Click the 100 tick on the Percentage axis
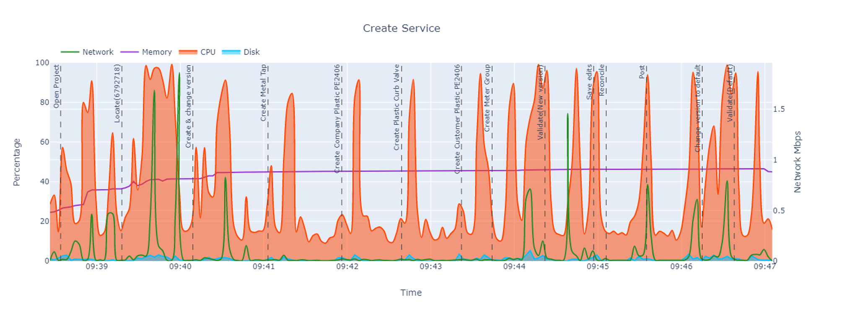Screen dimensions: 868x311 pos(42,63)
